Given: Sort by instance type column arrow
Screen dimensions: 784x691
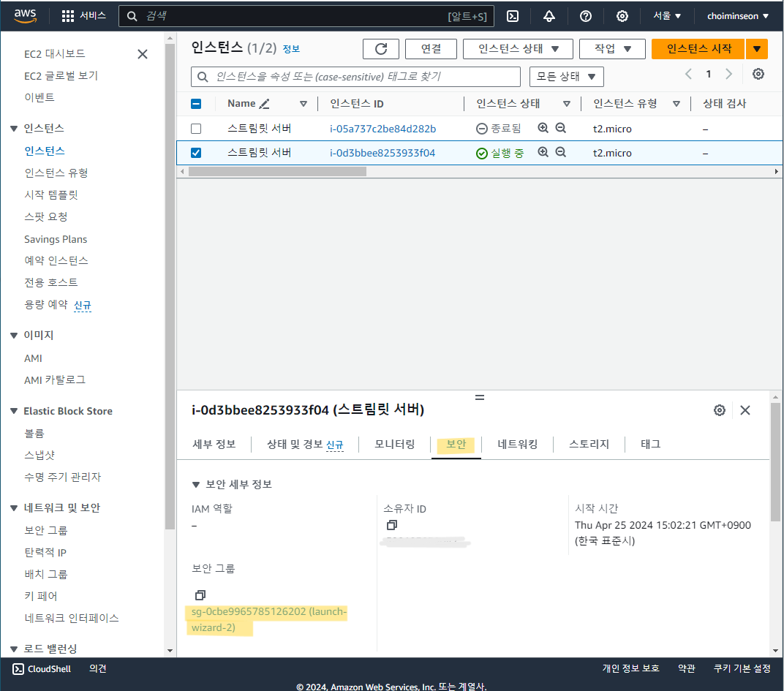Looking at the screenshot, I should pyautogui.click(x=676, y=104).
